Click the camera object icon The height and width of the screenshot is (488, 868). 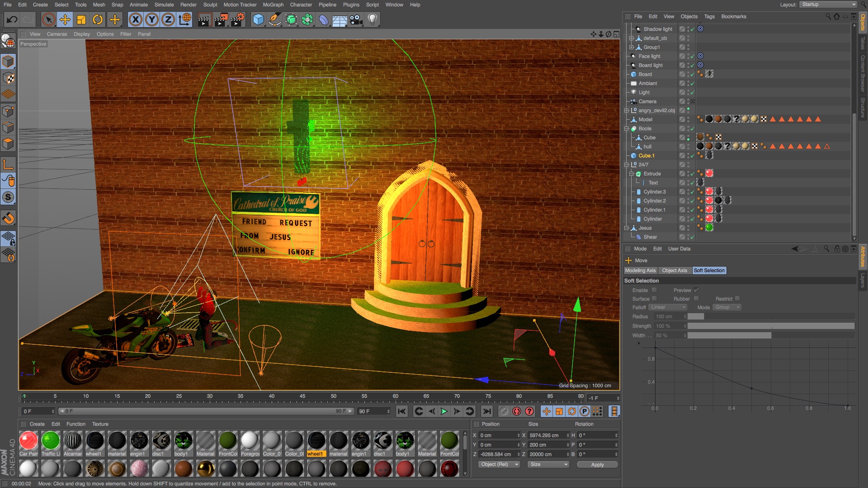tap(356, 19)
